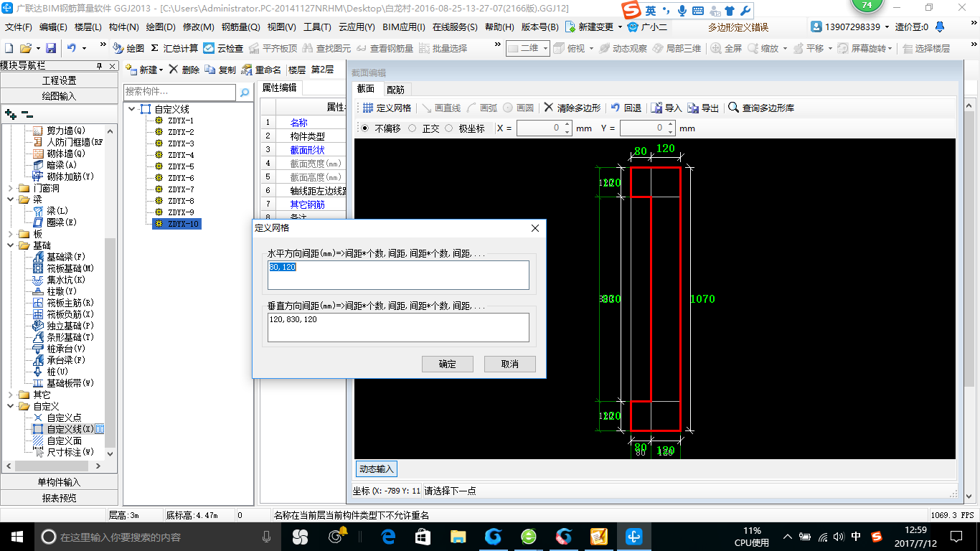This screenshot has width=980, height=551.
Task: Run 汇总计算 summary calculation
Action: (x=174, y=48)
